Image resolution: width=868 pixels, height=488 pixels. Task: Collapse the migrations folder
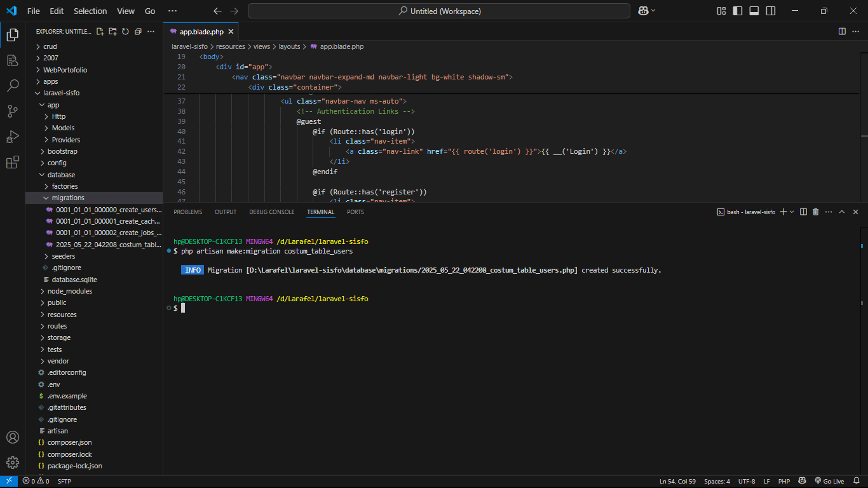[x=67, y=198]
